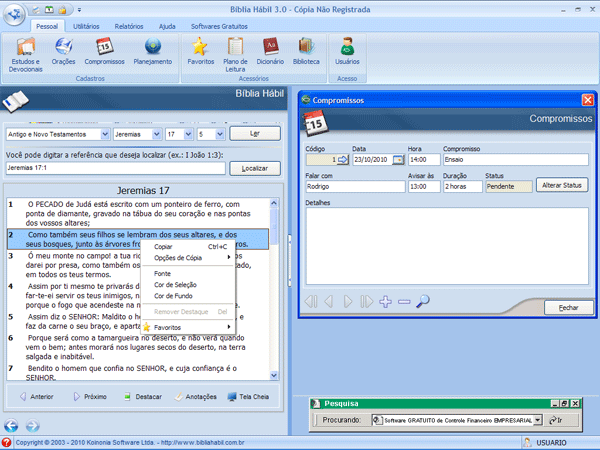Expand the Antigo e Novo Testamentos dropdown
600x450 pixels.
pos(104,133)
